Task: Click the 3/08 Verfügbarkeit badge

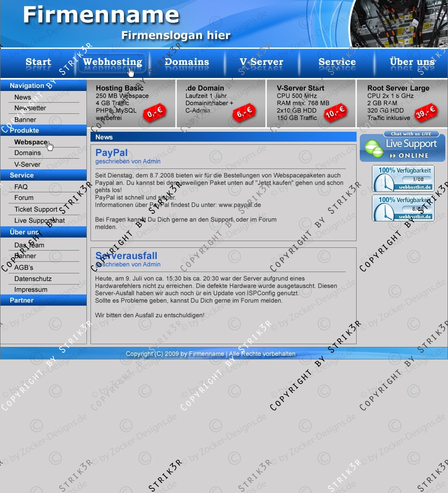Action: point(403,178)
